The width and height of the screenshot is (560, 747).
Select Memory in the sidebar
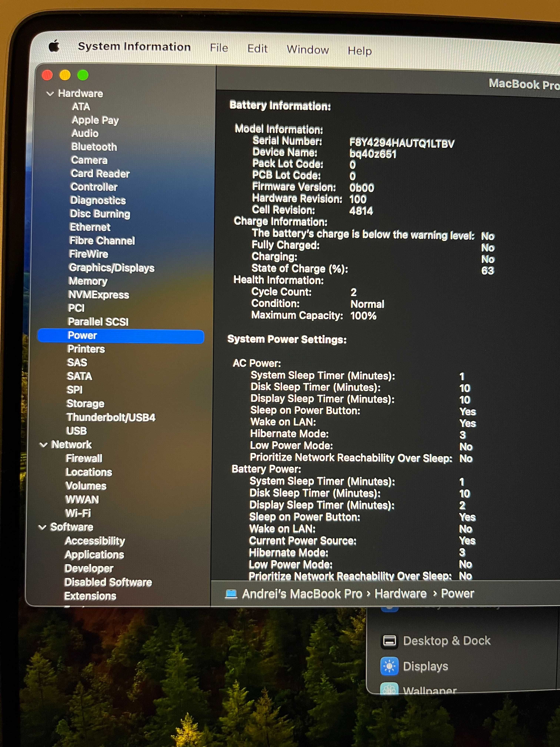coord(88,281)
